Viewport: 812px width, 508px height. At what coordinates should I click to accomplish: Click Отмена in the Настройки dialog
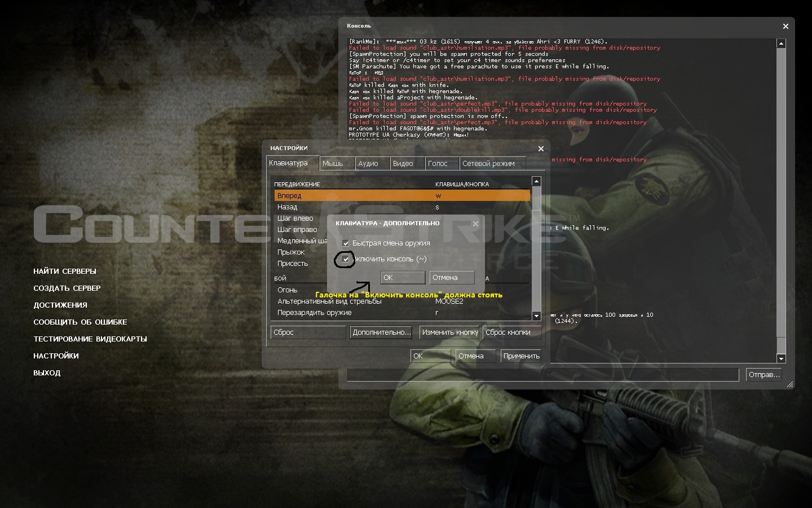point(475,356)
